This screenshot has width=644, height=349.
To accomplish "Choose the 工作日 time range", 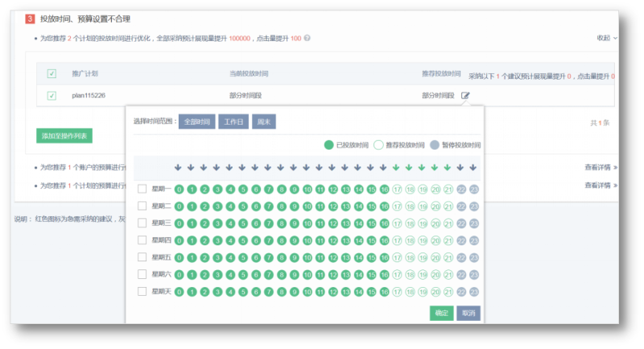I will (233, 121).
